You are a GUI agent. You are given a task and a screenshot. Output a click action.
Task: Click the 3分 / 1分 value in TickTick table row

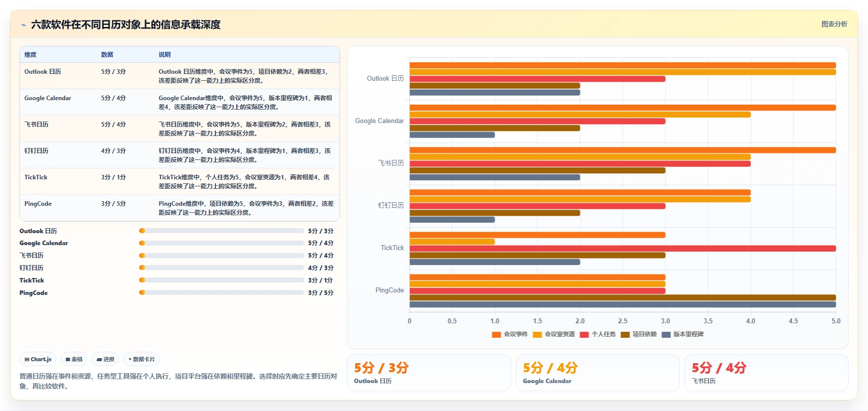coord(113,177)
